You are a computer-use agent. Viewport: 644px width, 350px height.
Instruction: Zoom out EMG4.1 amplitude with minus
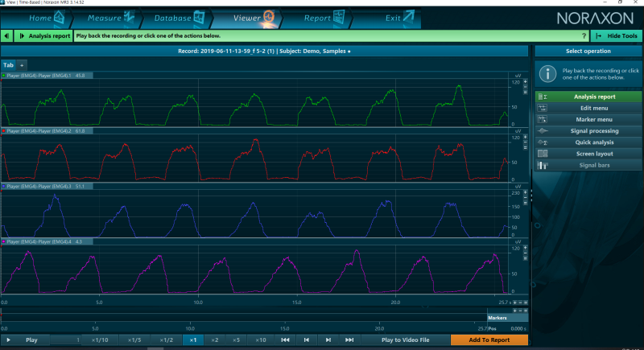(526, 87)
